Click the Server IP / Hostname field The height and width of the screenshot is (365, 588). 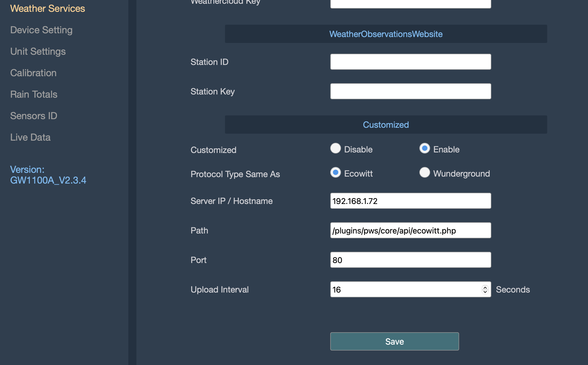(x=411, y=201)
